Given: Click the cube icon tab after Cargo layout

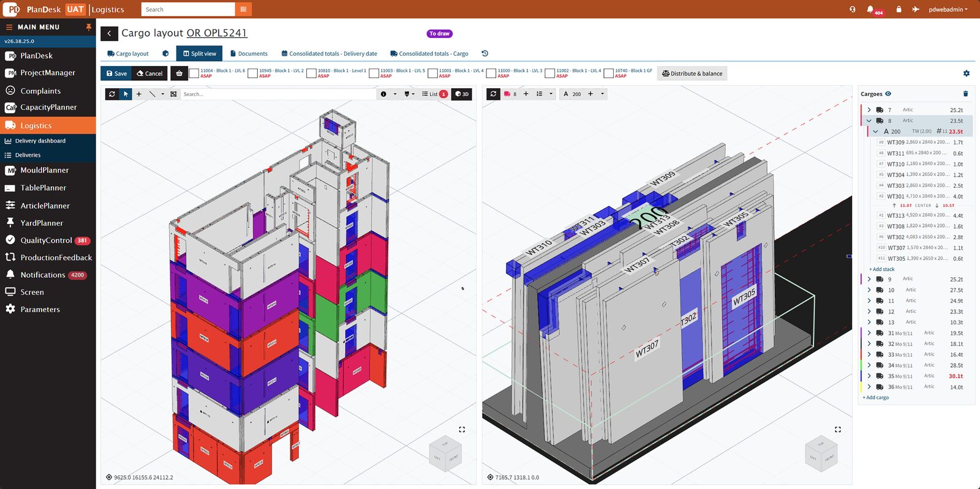Looking at the screenshot, I should [x=165, y=53].
